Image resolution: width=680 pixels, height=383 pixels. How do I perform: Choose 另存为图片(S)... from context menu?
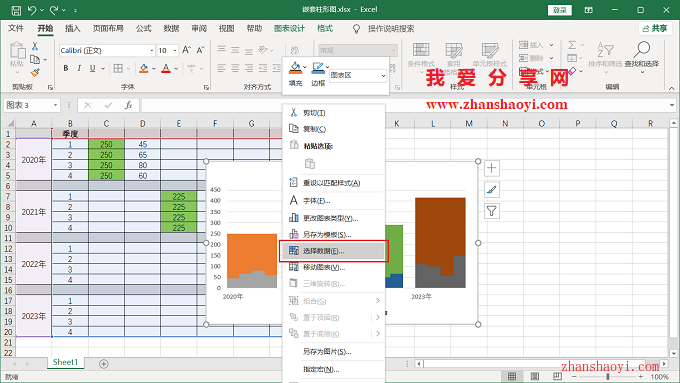click(x=333, y=352)
